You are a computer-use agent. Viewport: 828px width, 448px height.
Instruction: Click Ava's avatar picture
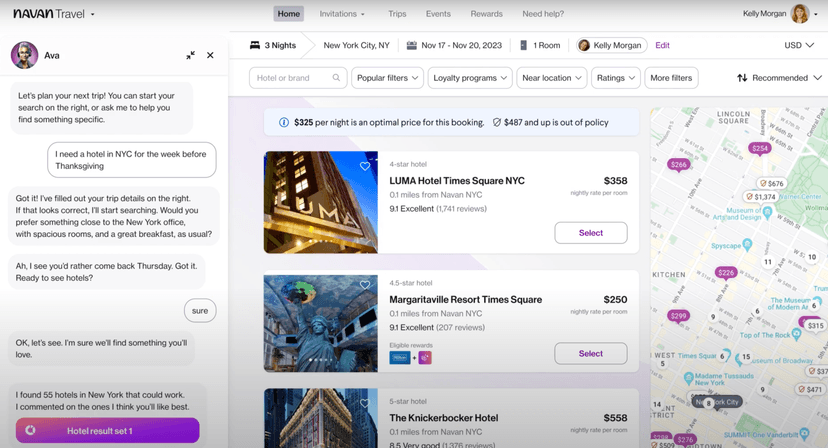[x=24, y=55]
